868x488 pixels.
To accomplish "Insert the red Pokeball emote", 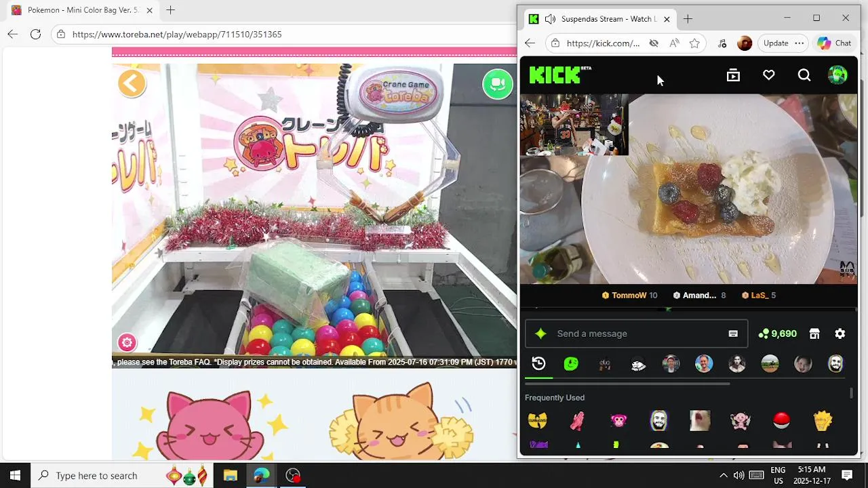I will pos(781,421).
